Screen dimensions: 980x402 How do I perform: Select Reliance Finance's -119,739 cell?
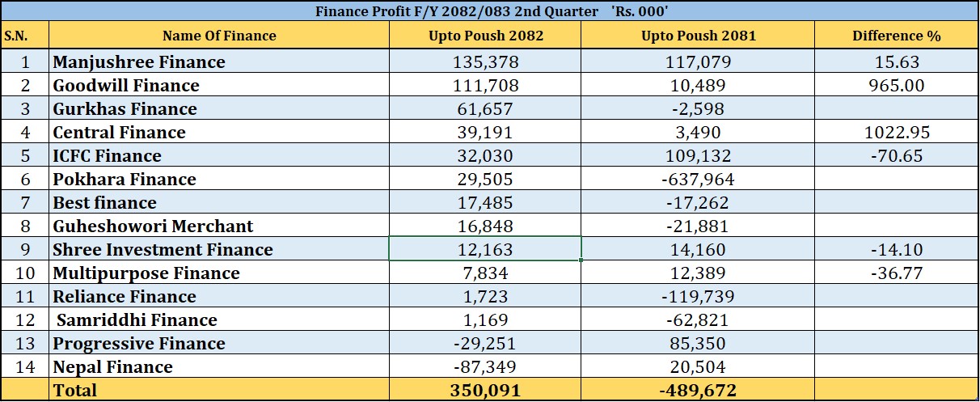697,297
